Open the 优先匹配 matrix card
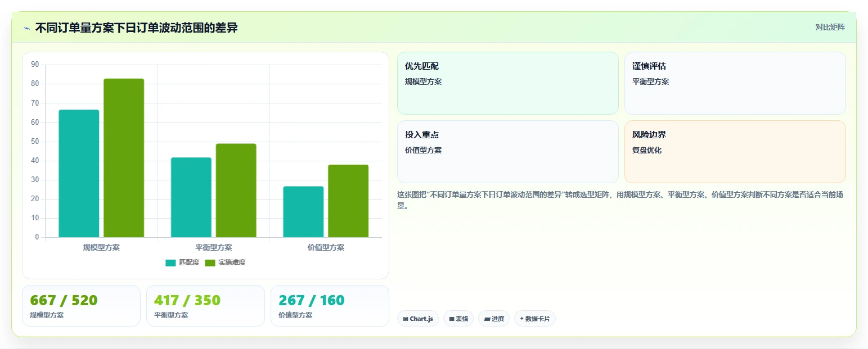This screenshot has width=868, height=349. [508, 83]
